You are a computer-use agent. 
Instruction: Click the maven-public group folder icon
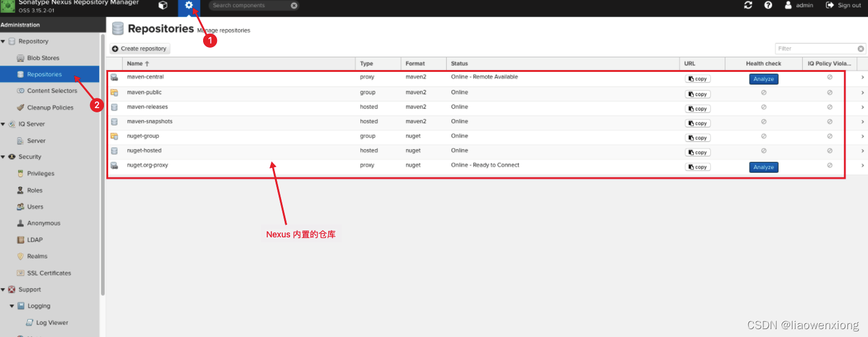click(x=114, y=92)
